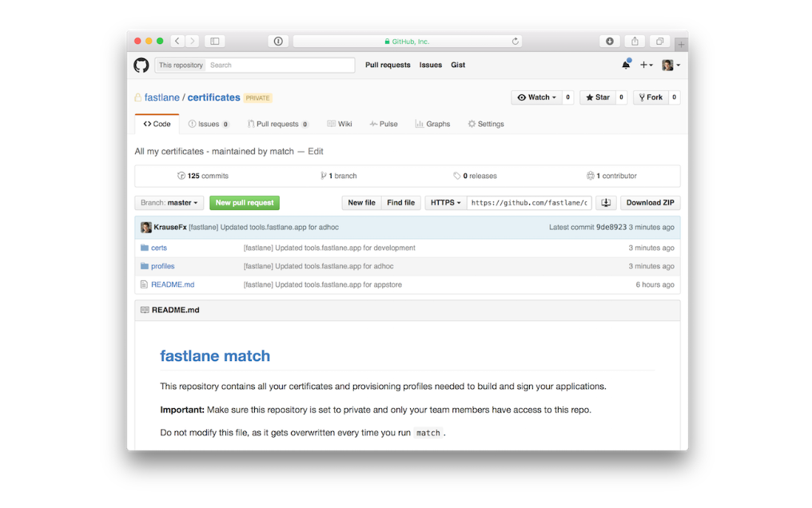Open notifications bell
The width and height of the screenshot is (812, 508).
click(626, 65)
